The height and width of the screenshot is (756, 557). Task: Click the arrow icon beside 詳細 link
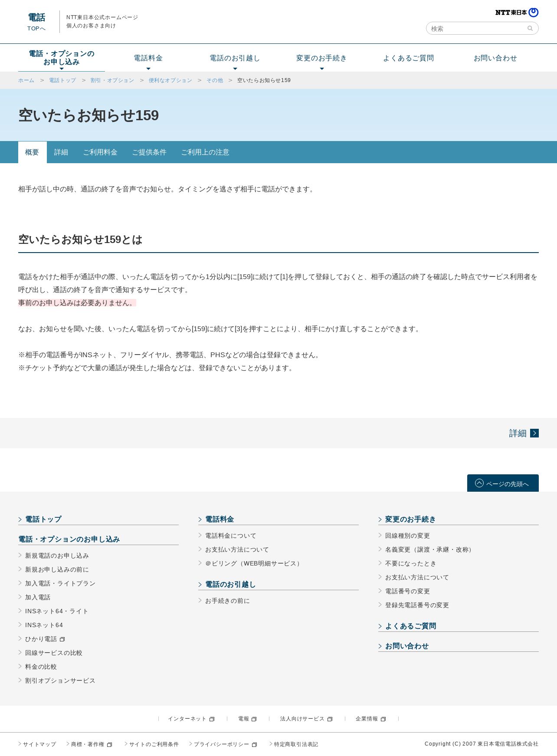click(534, 433)
